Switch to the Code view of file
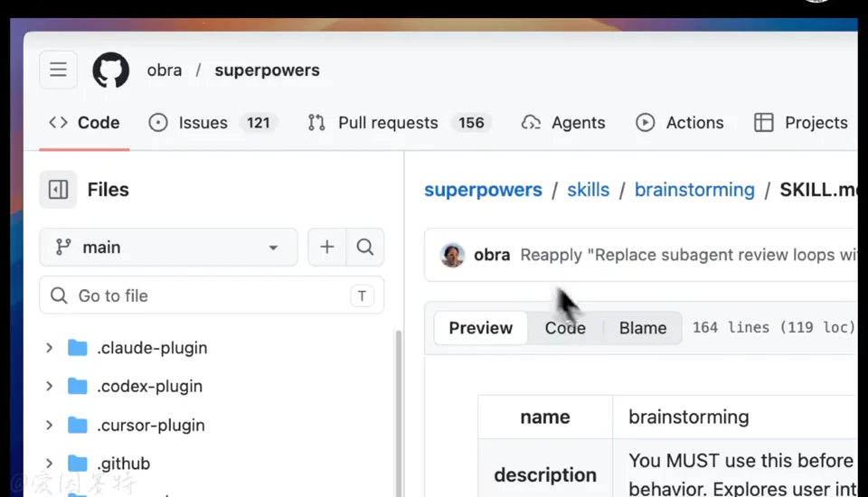The image size is (868, 497). 565,328
